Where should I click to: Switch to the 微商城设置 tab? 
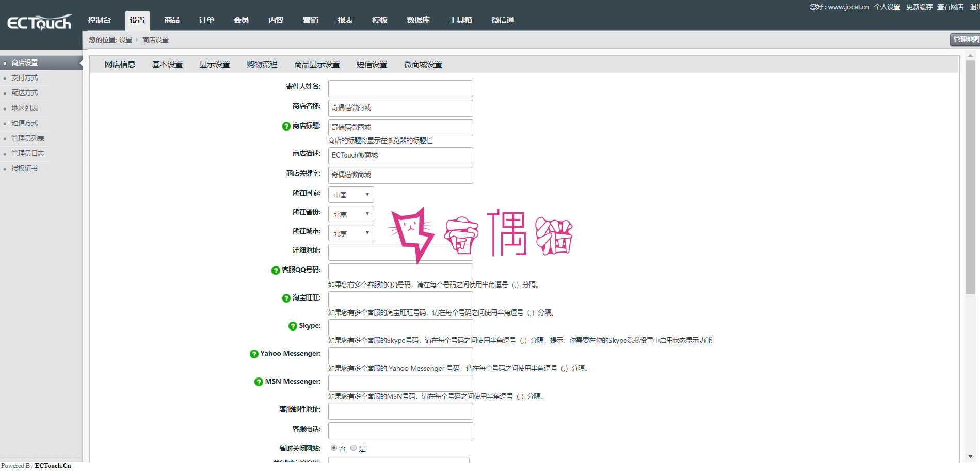tap(423, 65)
